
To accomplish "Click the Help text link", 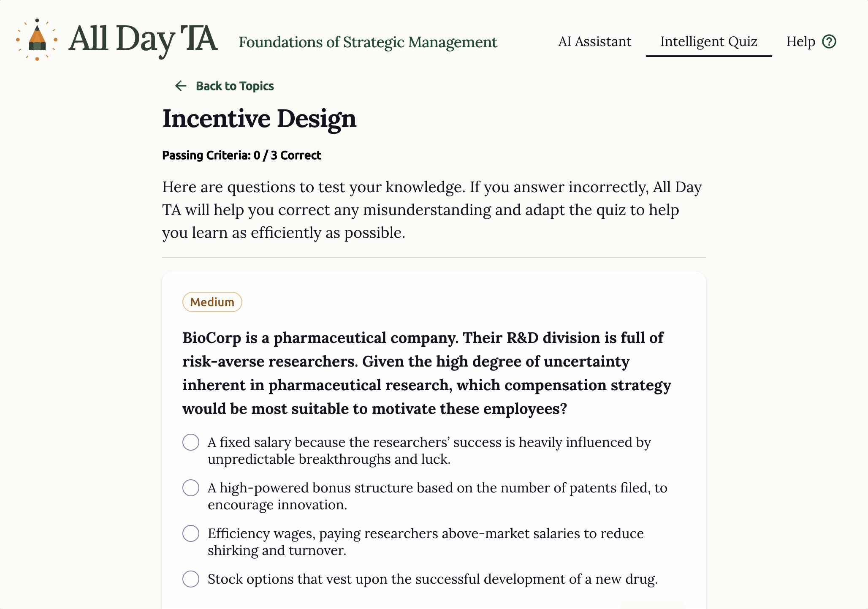I will (x=800, y=41).
